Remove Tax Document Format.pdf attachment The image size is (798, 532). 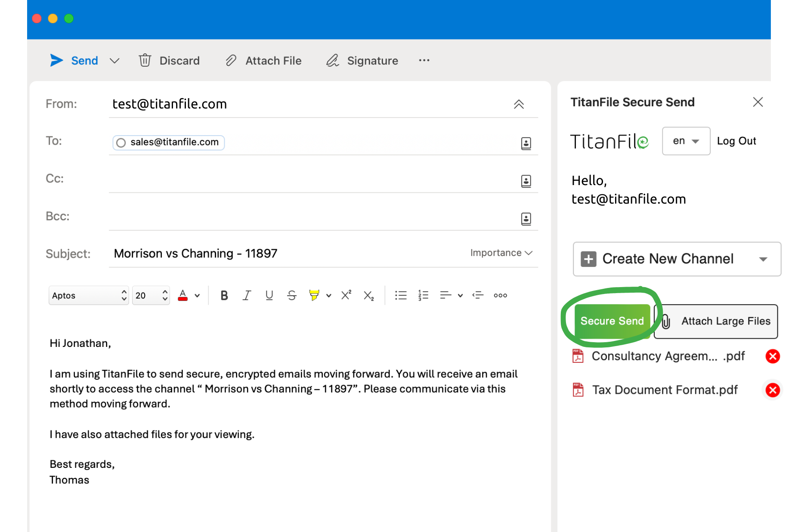coord(773,390)
